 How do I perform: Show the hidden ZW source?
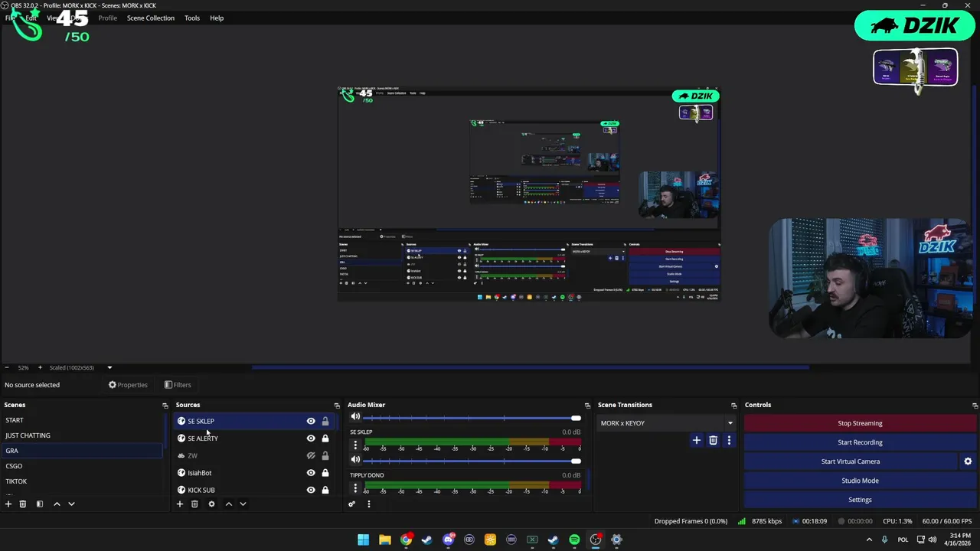pos(311,455)
